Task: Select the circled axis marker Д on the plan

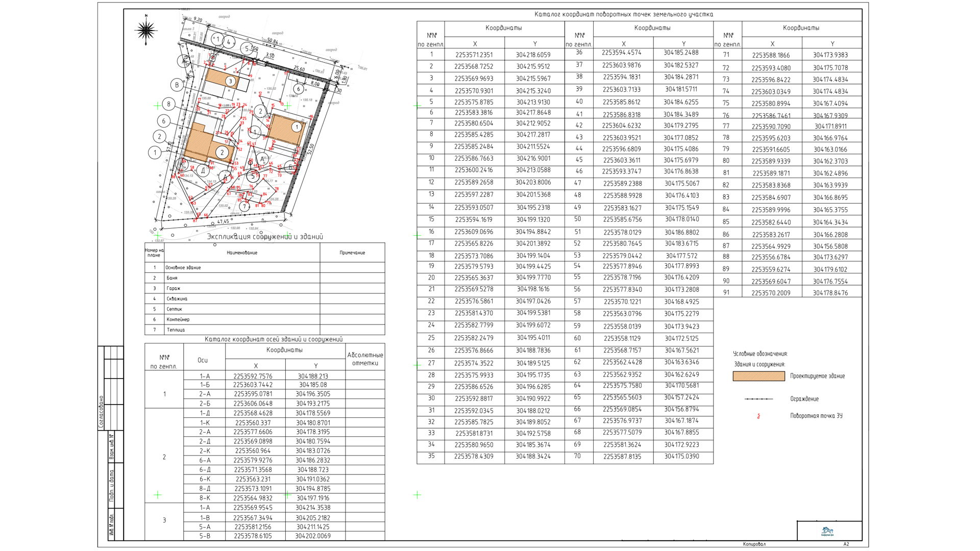Action: pyautogui.click(x=203, y=171)
